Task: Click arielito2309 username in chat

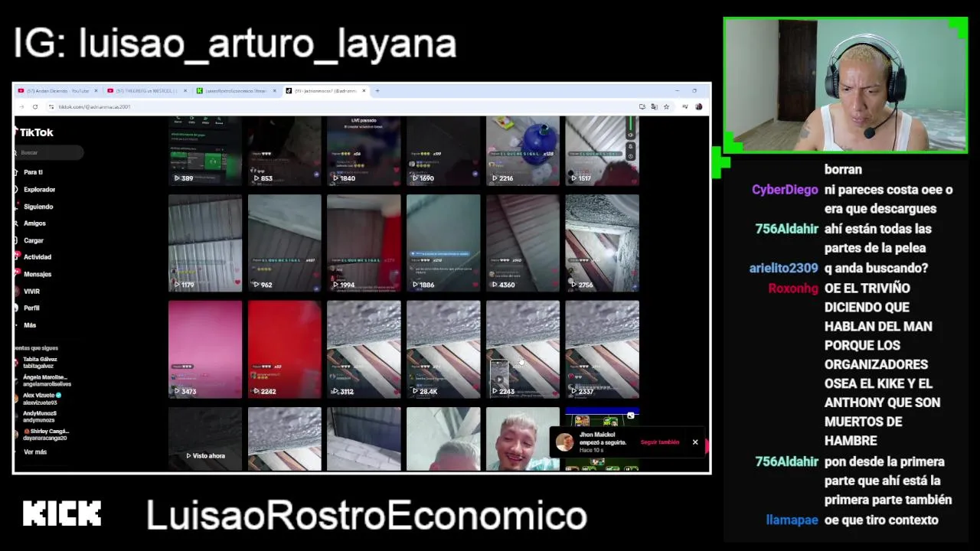Action: coord(784,269)
